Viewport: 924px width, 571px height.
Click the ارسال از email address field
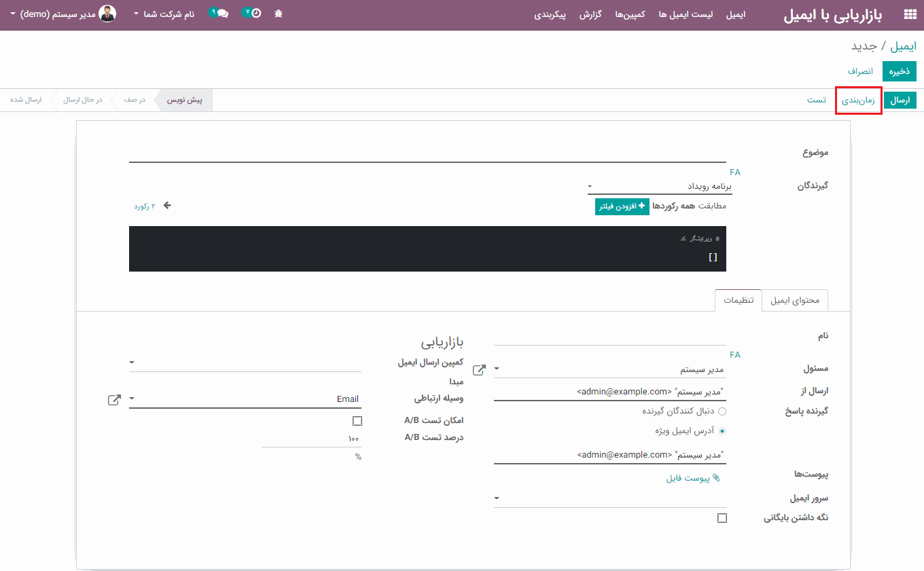click(x=609, y=392)
